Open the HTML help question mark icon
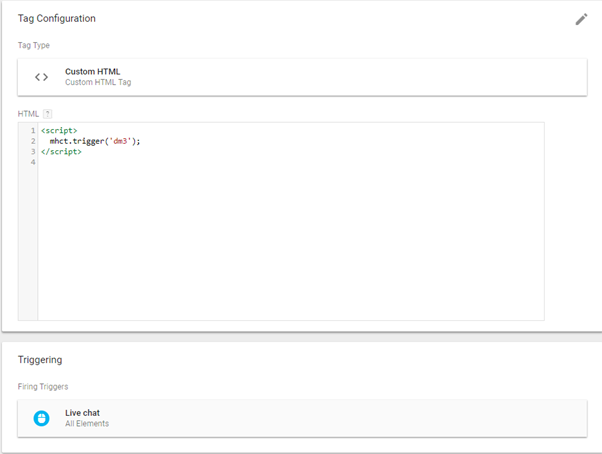This screenshot has height=454, width=602. [x=47, y=114]
